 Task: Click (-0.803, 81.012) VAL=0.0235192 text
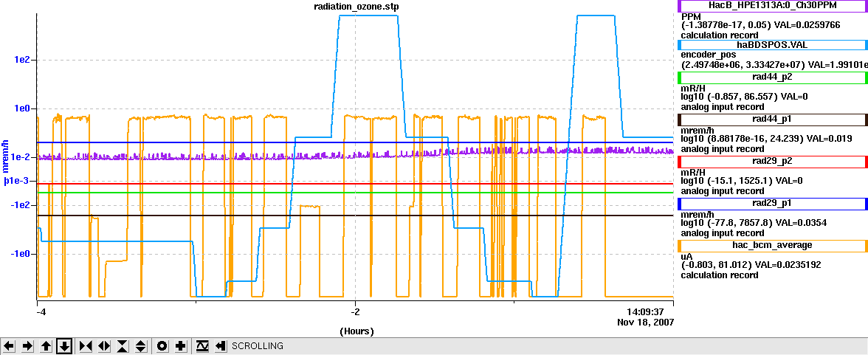pos(751,265)
